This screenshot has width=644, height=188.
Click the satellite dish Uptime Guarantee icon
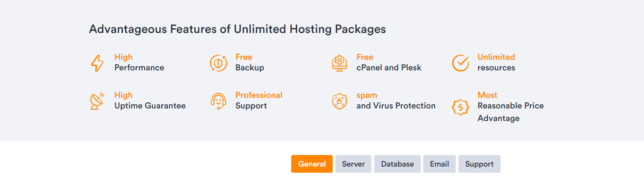coord(97,101)
